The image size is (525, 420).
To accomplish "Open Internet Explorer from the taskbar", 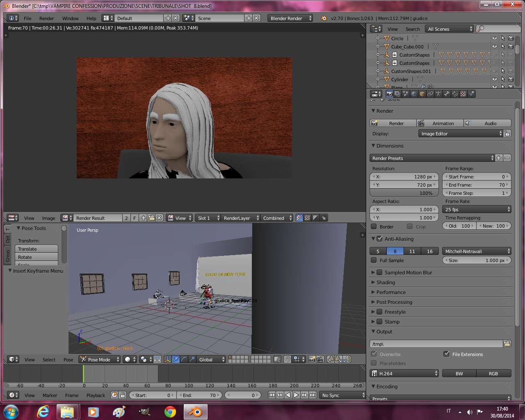I will coord(43,411).
